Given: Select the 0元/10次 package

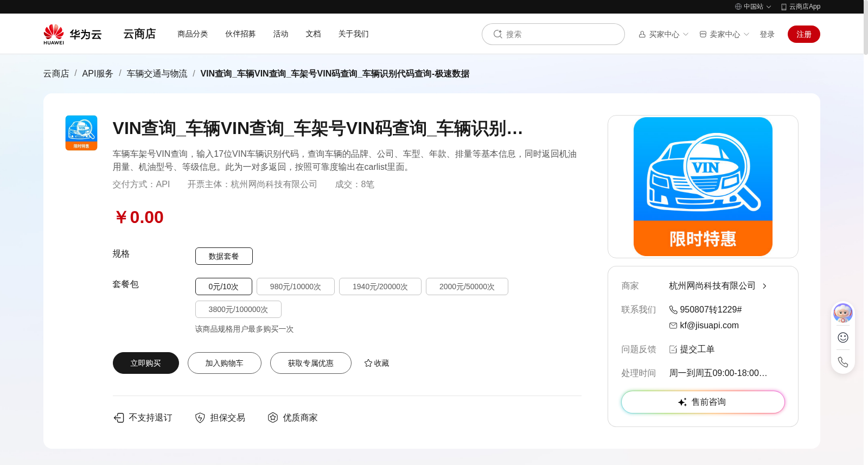Looking at the screenshot, I should tap(224, 286).
